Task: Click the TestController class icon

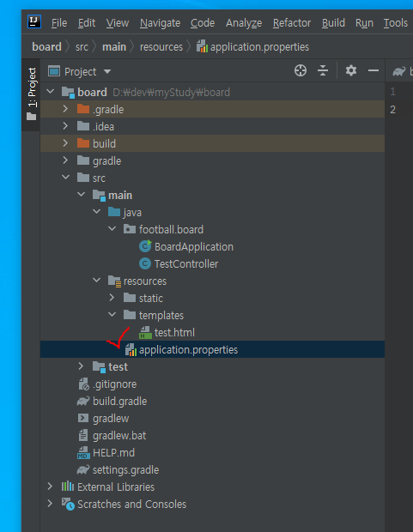Action: [145, 263]
